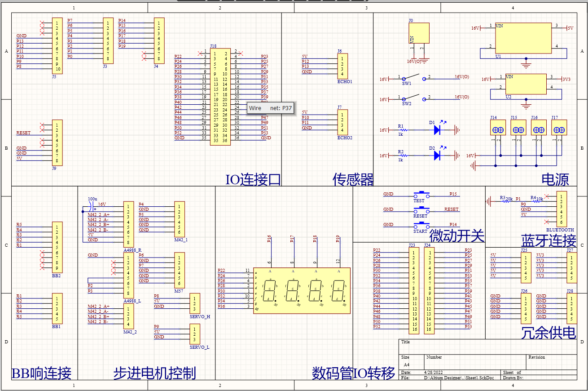
Task: Select the SERVO_L connector
Action: [195, 334]
